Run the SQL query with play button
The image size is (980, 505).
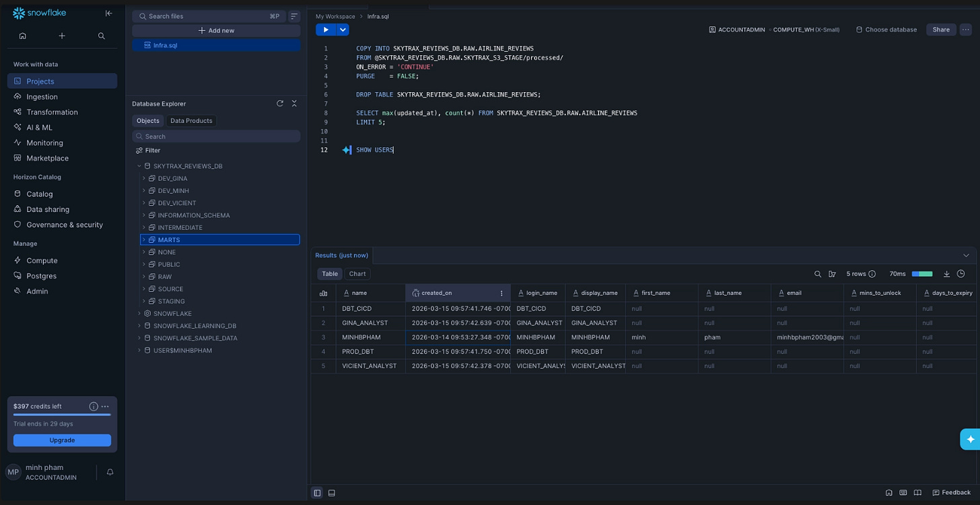[x=326, y=30]
